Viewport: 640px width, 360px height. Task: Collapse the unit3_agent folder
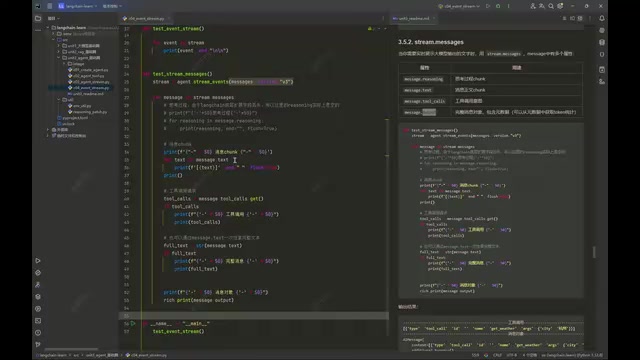[59, 58]
